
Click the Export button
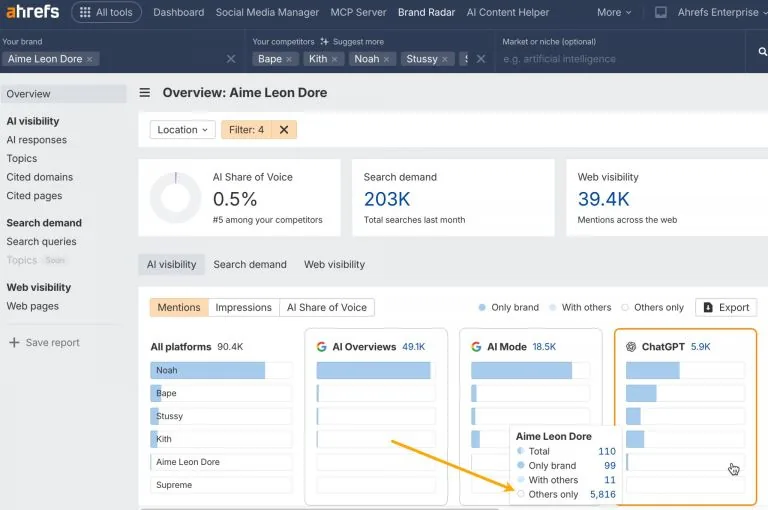[x=726, y=307]
